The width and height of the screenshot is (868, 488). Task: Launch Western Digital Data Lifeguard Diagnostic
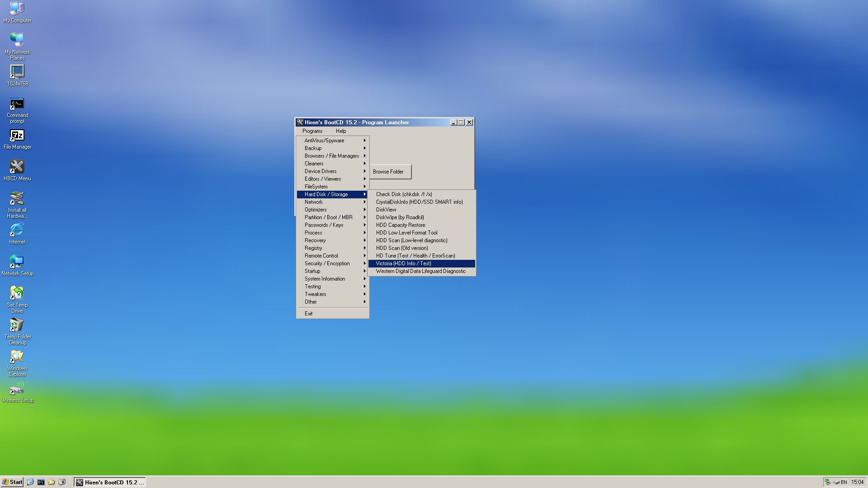coord(422,271)
